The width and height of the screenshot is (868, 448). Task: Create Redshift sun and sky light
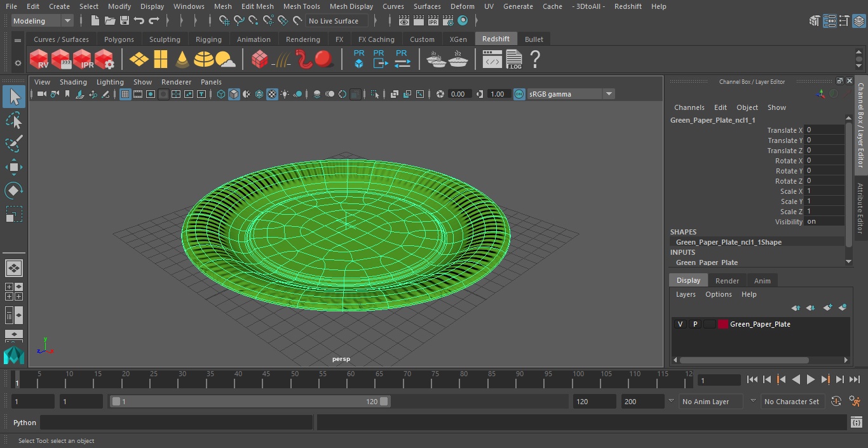click(226, 60)
